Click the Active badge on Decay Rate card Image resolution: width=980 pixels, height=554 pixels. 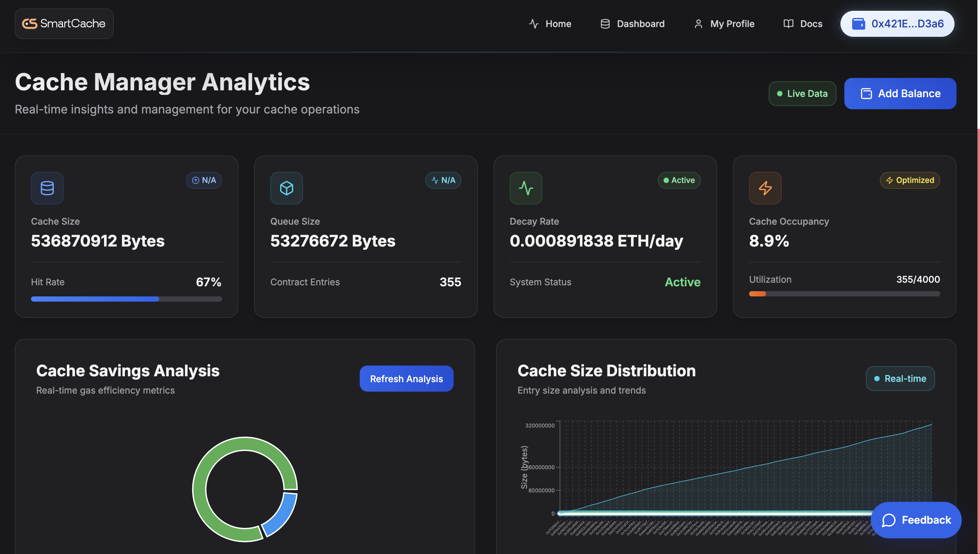pos(679,180)
